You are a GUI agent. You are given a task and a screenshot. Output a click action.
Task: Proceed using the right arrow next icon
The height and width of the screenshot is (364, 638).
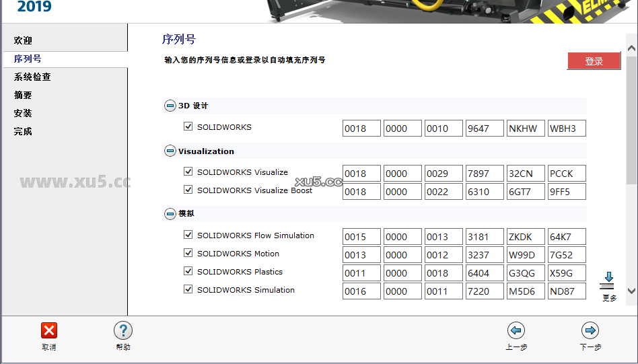click(590, 330)
